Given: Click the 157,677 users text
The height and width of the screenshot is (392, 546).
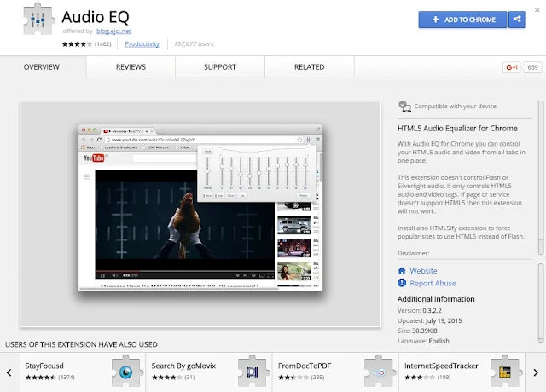Looking at the screenshot, I should [x=194, y=43].
